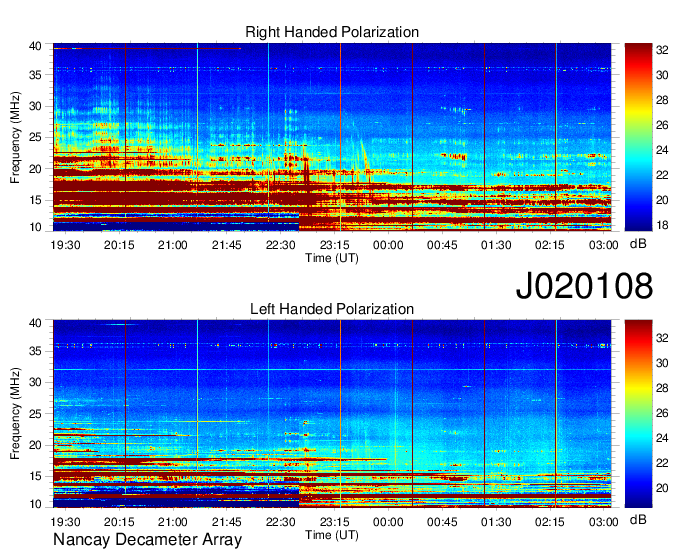Click the 30 MHz tick on the bottom plot

tap(35, 382)
